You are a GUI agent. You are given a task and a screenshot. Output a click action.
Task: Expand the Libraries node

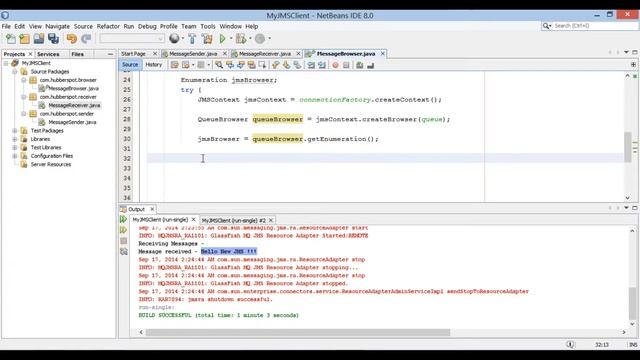[x=15, y=139]
